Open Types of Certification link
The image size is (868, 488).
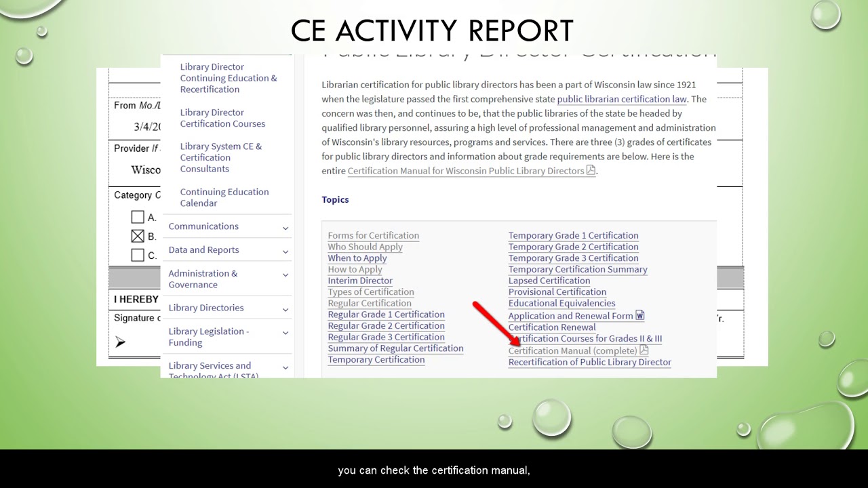tap(371, 291)
